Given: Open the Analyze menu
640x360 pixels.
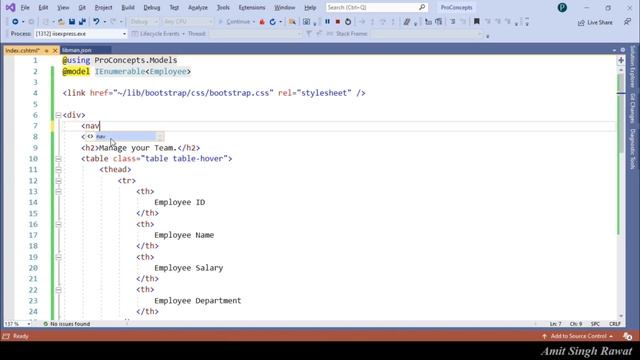Looking at the screenshot, I should pos(198,7).
